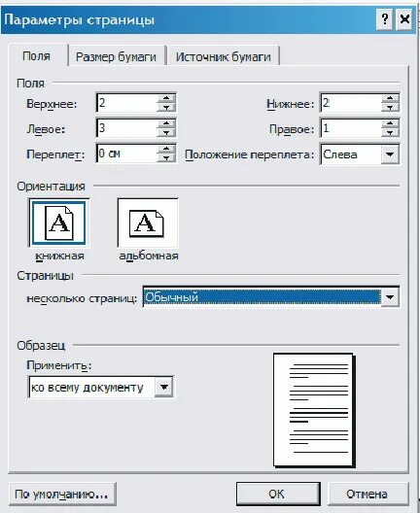Click the Нижнее margin input field
This screenshot has height=513, width=420.
(x=351, y=103)
